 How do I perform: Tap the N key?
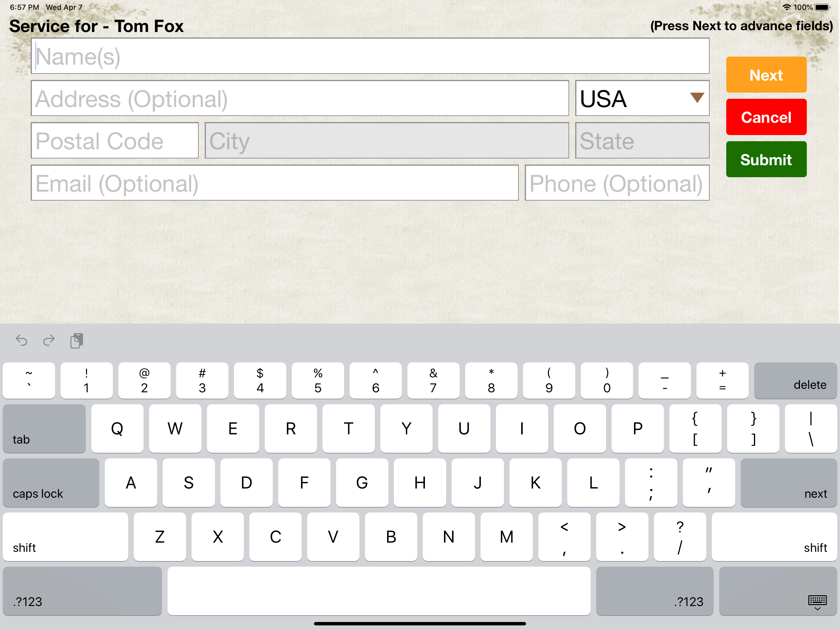coord(449,536)
